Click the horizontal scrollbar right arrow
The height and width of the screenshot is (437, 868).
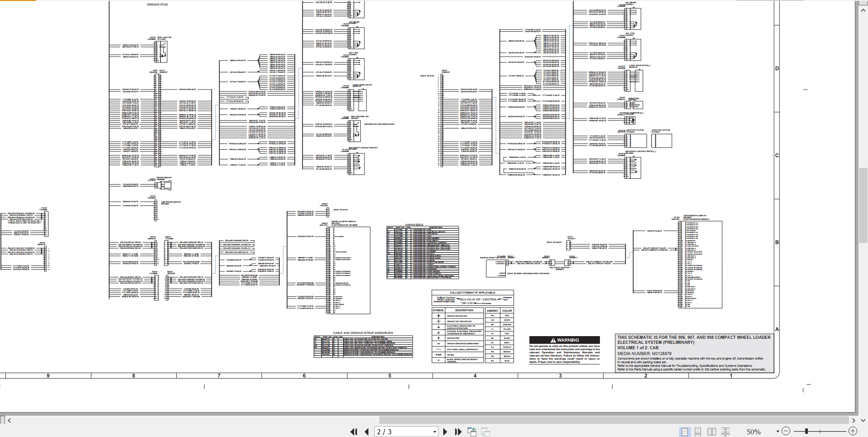pos(854,420)
